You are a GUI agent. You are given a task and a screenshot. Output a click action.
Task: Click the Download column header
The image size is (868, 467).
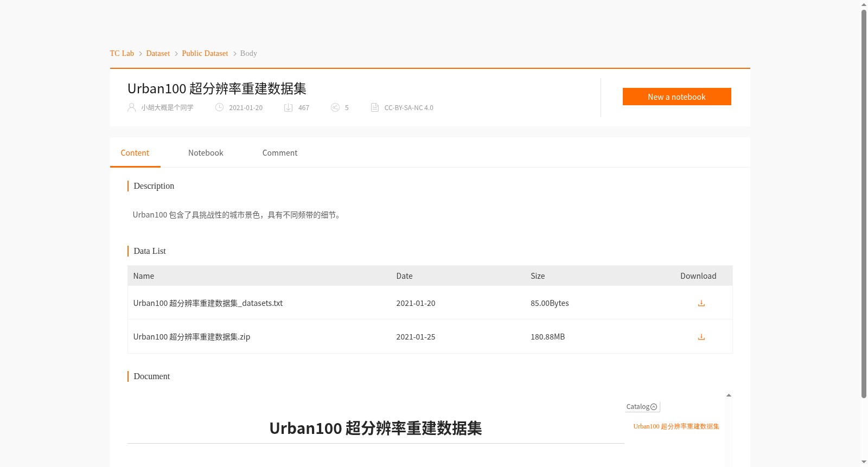698,276
